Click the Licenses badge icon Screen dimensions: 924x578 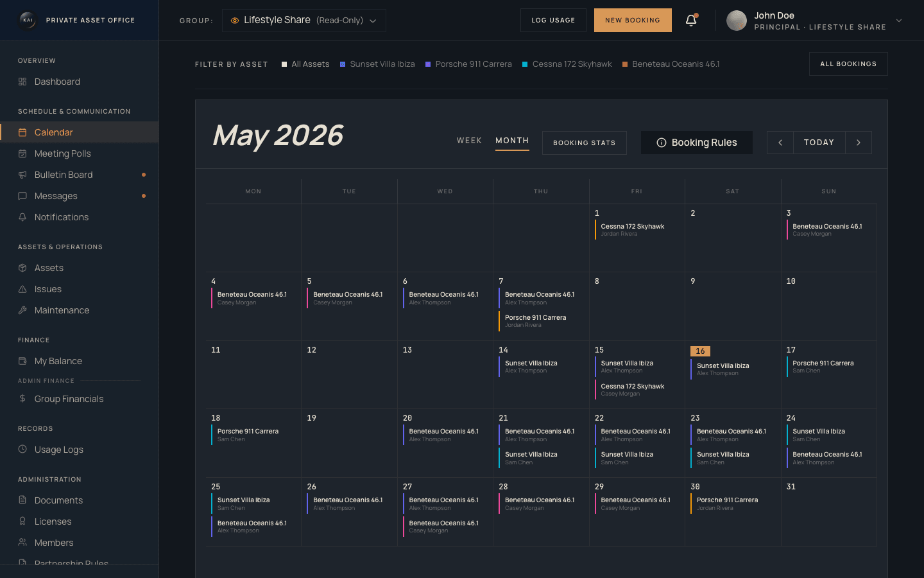pyautogui.click(x=22, y=521)
